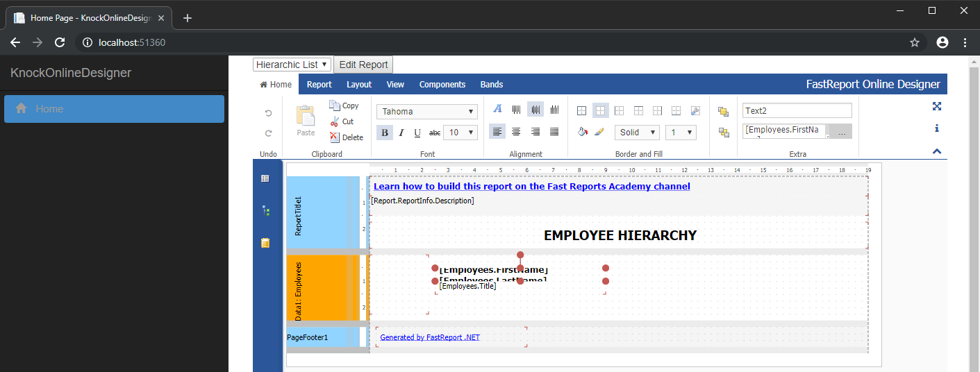Screen dimensions: 980x372
Task: Open the data tree panel icon
Action: [x=265, y=210]
